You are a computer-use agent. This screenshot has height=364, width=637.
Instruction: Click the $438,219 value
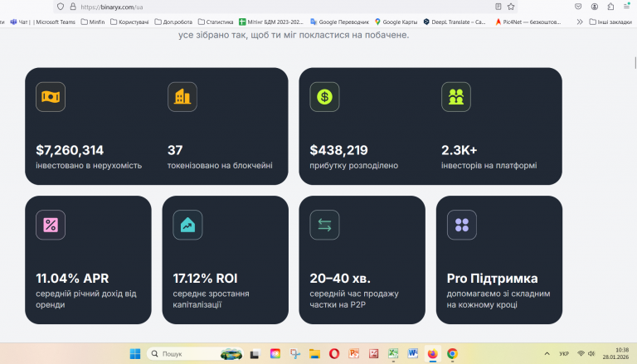tap(338, 150)
